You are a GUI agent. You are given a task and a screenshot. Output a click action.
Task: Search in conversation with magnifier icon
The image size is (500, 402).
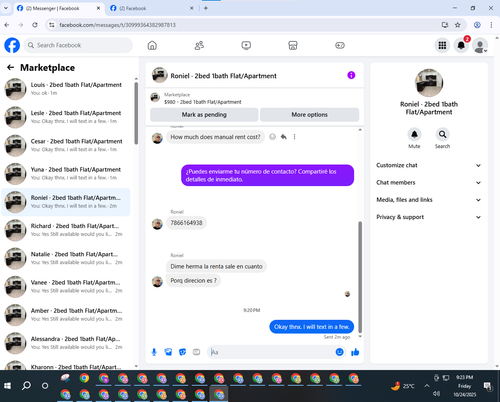point(442,134)
